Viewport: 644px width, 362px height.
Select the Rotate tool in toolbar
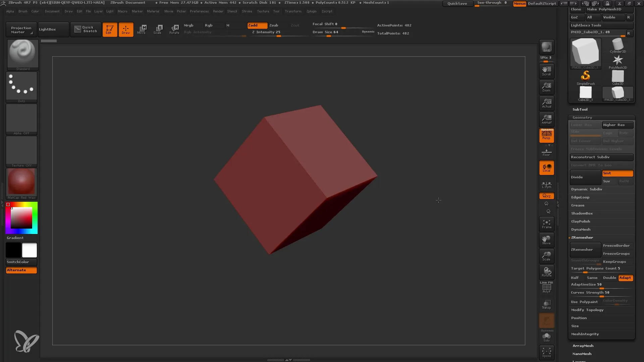point(174,29)
